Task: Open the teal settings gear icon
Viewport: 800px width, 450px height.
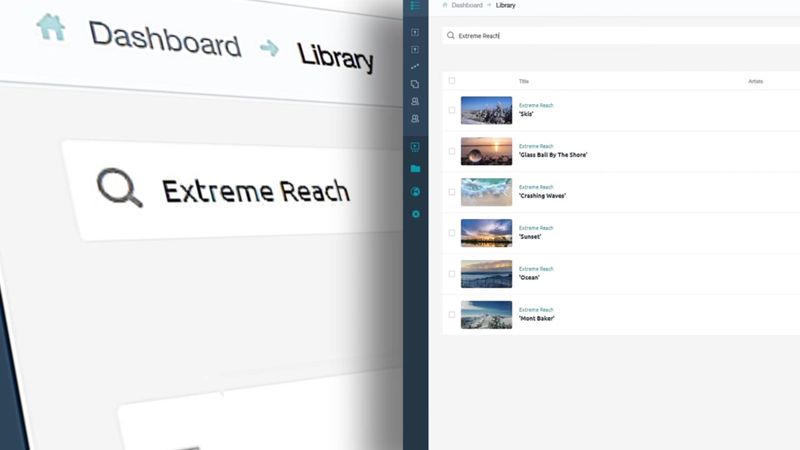Action: tap(416, 214)
